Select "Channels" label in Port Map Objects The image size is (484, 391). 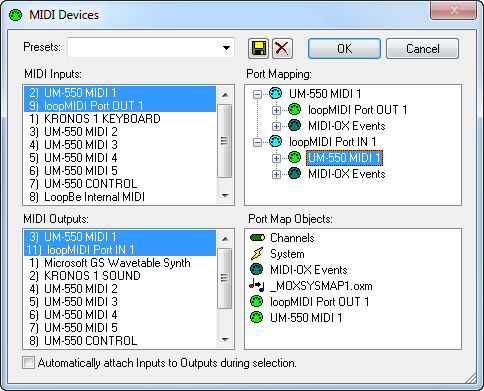(x=292, y=238)
